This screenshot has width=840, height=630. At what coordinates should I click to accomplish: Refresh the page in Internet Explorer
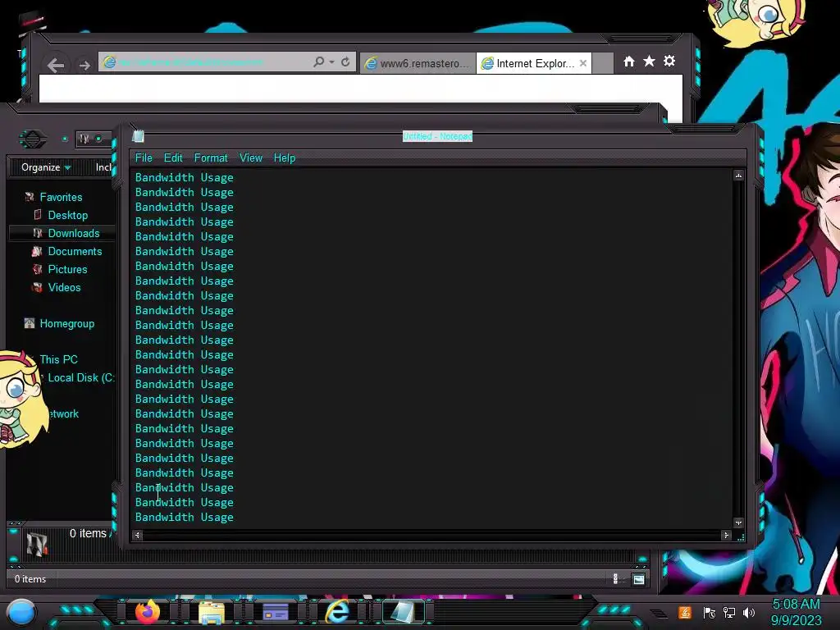point(345,62)
